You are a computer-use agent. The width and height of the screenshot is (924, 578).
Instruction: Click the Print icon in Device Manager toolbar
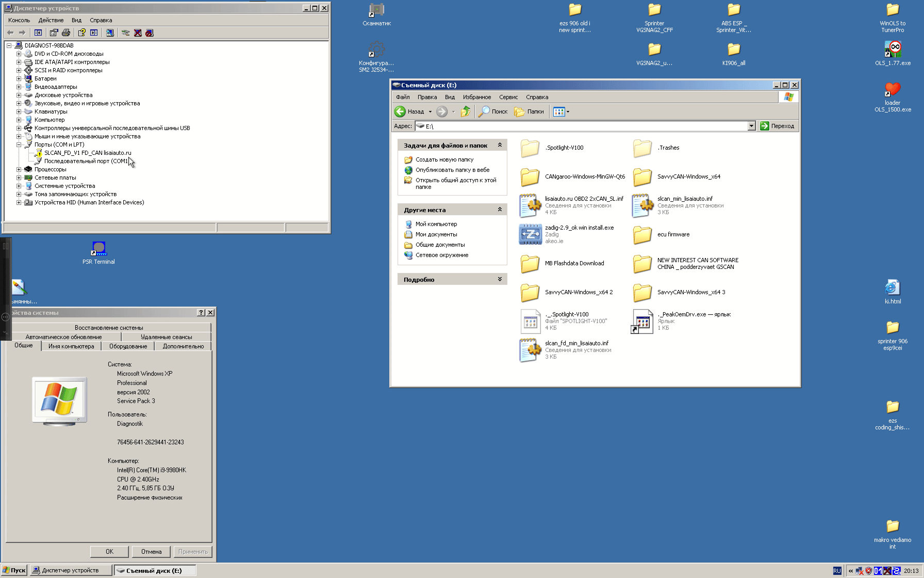click(x=66, y=33)
